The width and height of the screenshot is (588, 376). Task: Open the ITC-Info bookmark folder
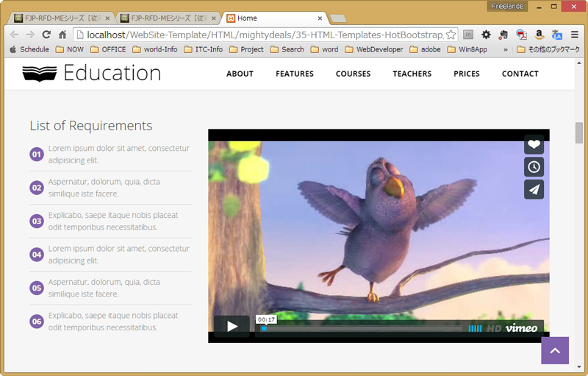click(x=204, y=49)
